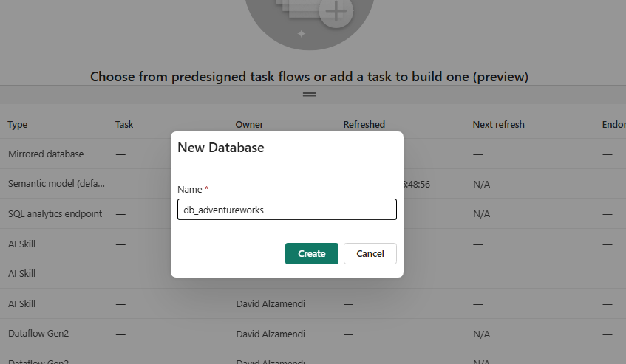Select the Mirrored database row type
626x364 pixels.
click(x=46, y=154)
